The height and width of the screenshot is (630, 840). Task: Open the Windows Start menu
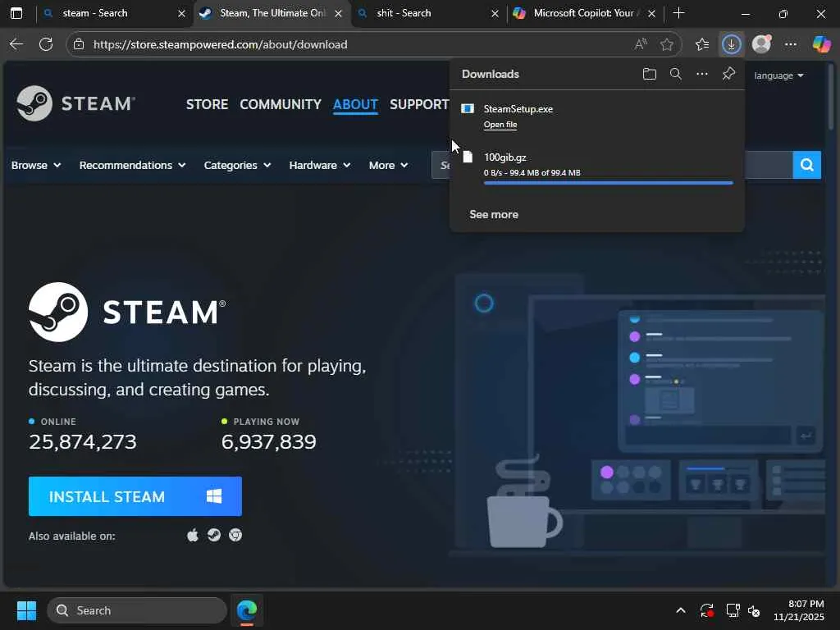point(26,610)
